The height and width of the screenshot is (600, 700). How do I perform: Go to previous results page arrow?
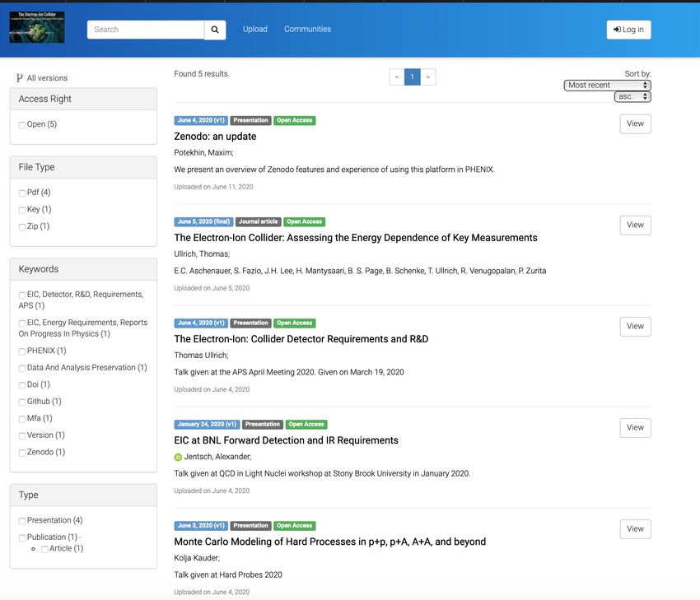coord(397,77)
